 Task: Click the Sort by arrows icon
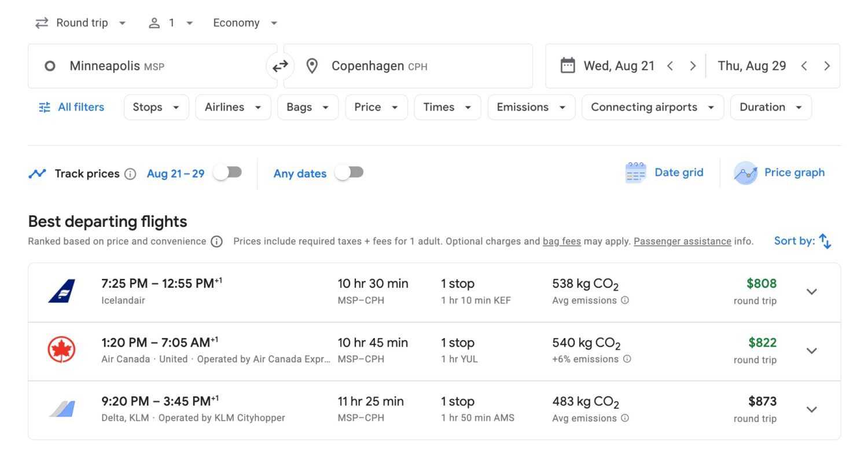point(825,241)
